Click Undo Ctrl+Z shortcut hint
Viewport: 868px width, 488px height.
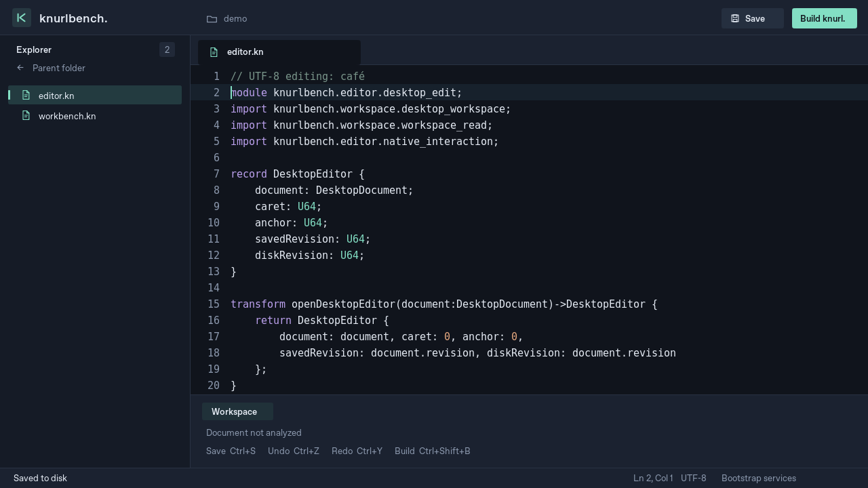[x=294, y=451]
